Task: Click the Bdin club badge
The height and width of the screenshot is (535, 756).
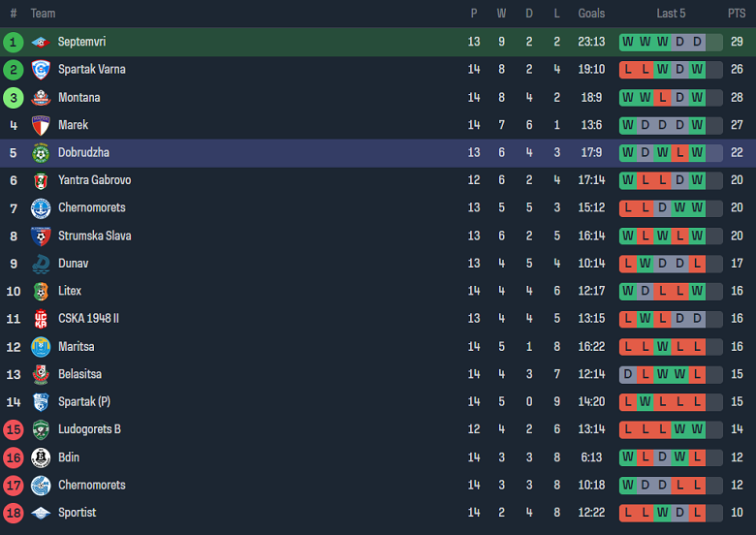Action: click(40, 457)
